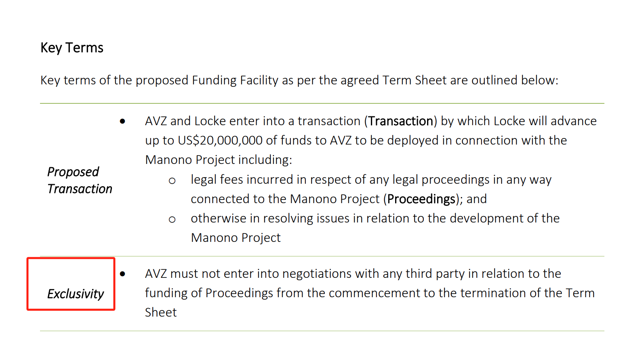The image size is (644, 338).
Task: Click the word "Sheet" on the last line
Action: coord(161,313)
